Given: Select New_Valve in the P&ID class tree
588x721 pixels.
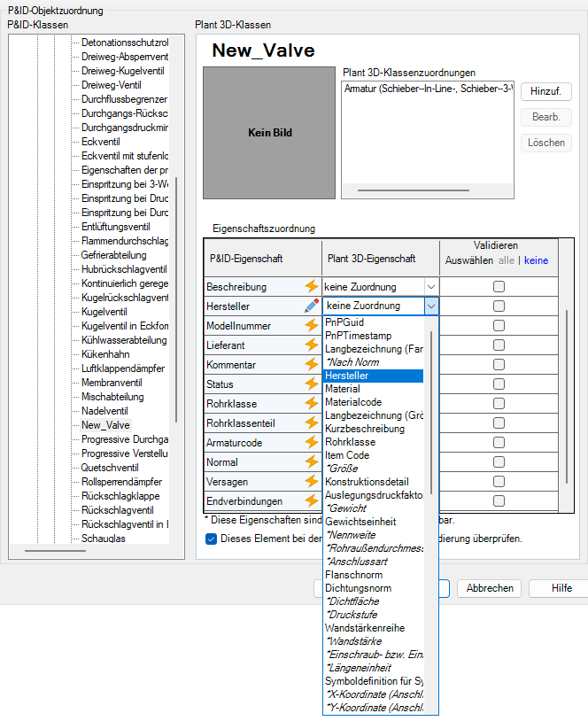Looking at the screenshot, I should (105, 425).
